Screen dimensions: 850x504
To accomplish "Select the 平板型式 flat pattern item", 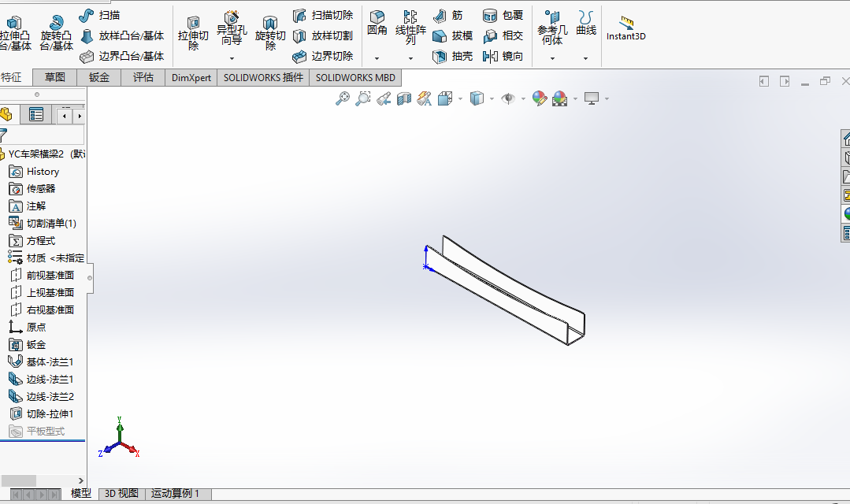I will tap(37, 432).
